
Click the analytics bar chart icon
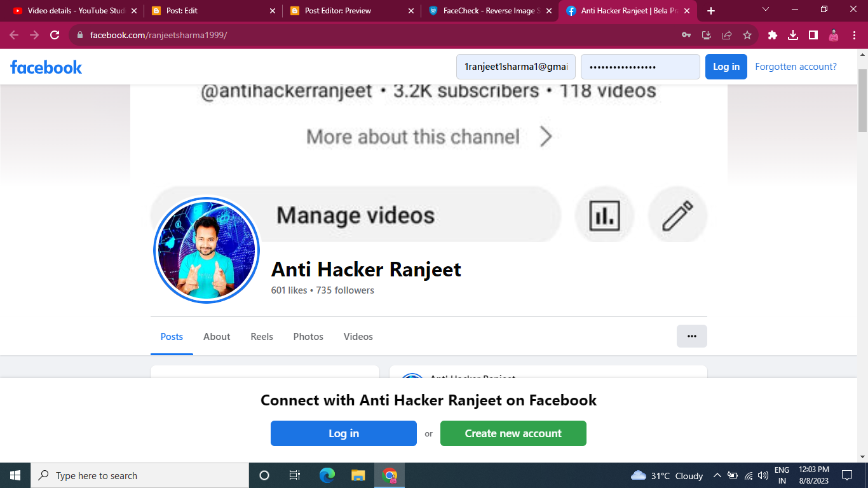pyautogui.click(x=604, y=216)
